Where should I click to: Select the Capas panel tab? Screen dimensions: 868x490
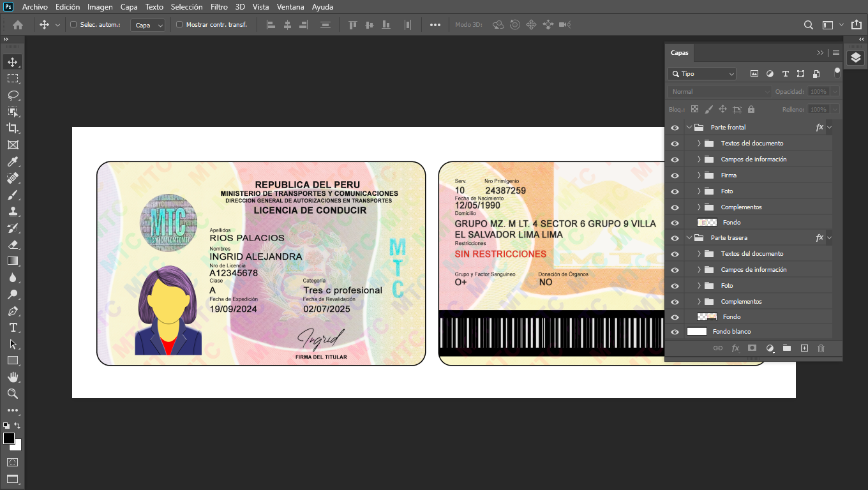point(680,53)
